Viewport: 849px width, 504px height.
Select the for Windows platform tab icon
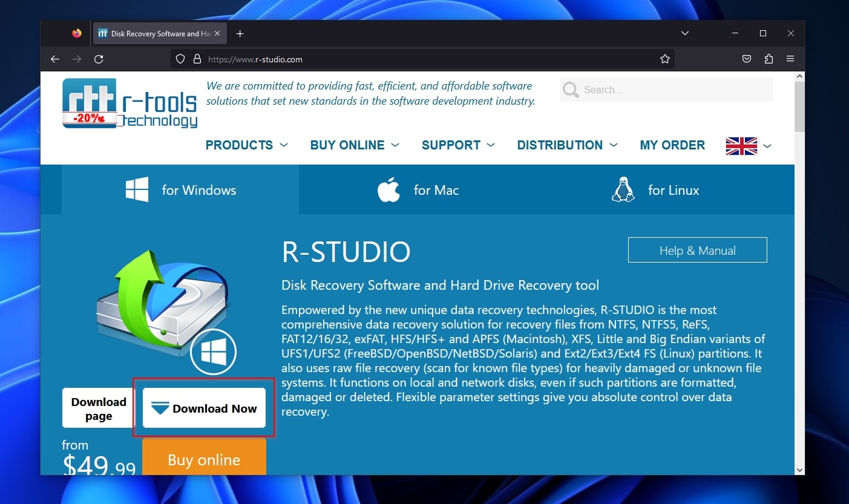coord(136,189)
